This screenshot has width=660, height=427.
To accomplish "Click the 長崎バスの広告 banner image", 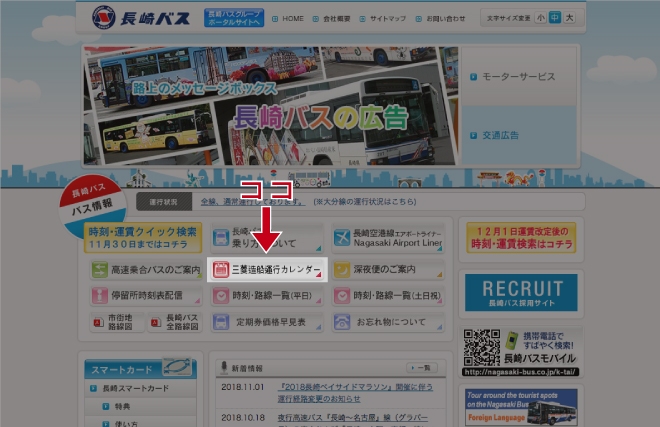I will point(271,105).
